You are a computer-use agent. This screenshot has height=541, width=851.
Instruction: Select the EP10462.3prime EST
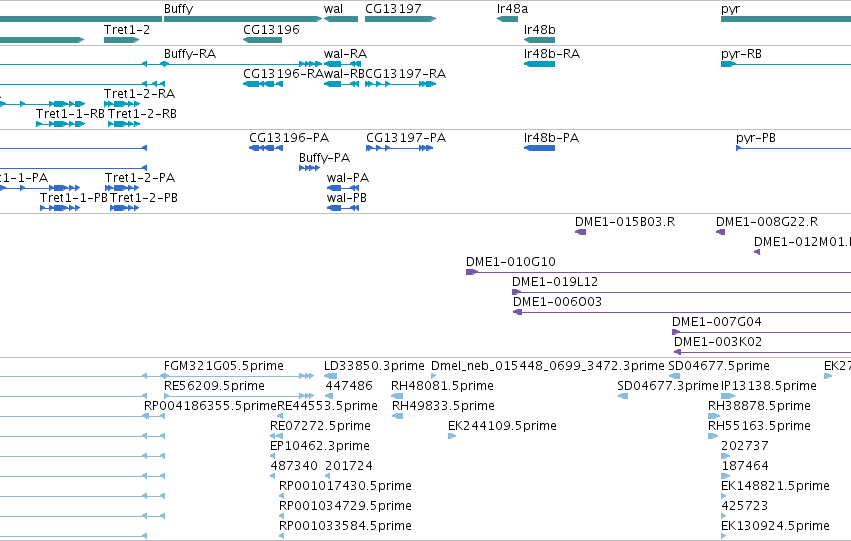pos(272,456)
